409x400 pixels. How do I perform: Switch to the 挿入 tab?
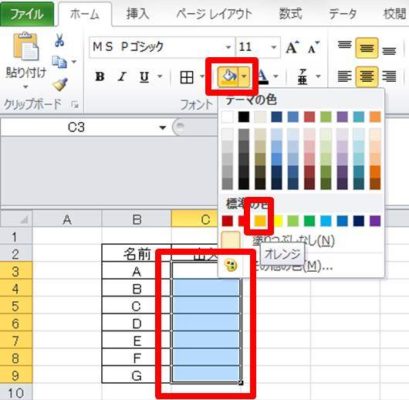(x=138, y=14)
